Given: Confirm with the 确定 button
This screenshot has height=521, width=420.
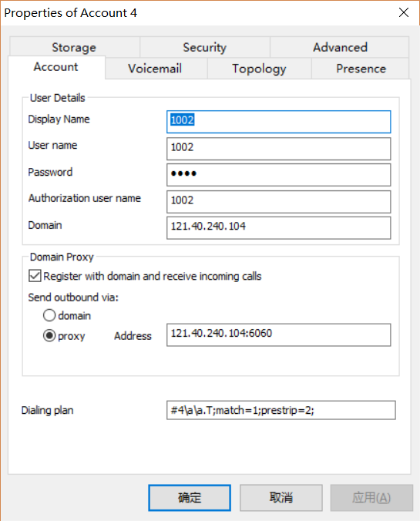Looking at the screenshot, I should [x=190, y=498].
